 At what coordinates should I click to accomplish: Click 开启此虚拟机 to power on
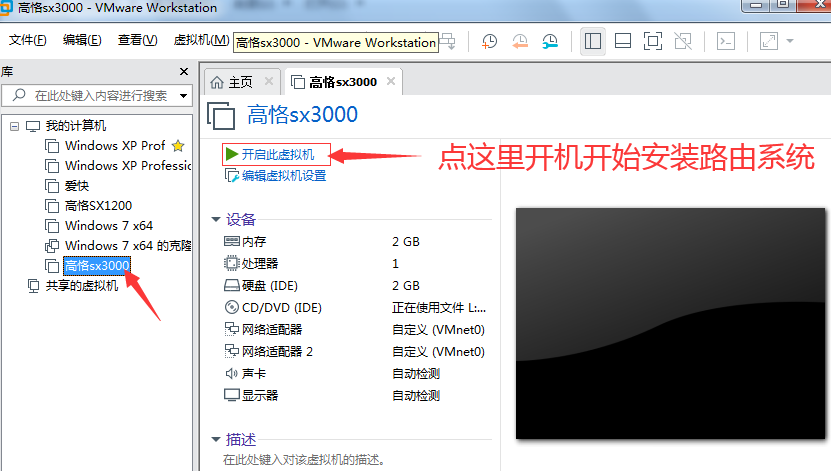(x=277, y=155)
